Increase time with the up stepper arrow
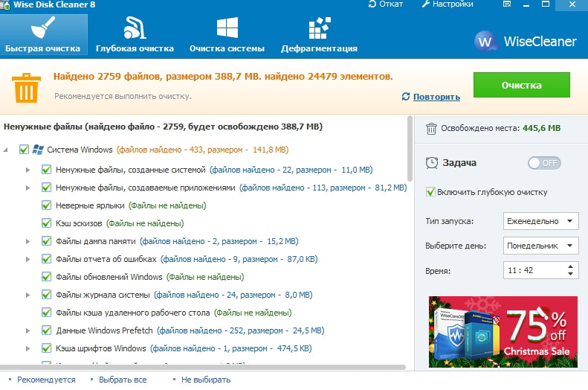Image resolution: width=588 pixels, height=390 pixels. pos(570,266)
